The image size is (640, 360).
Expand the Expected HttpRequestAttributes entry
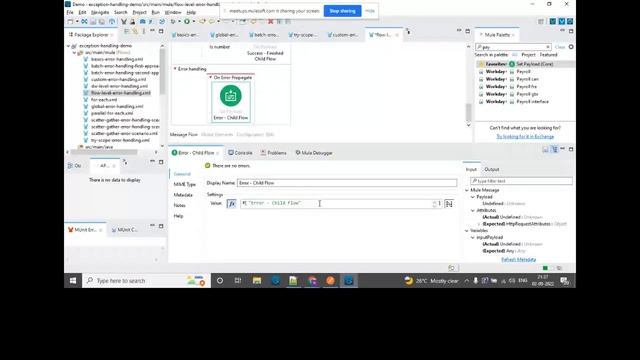[479, 224]
